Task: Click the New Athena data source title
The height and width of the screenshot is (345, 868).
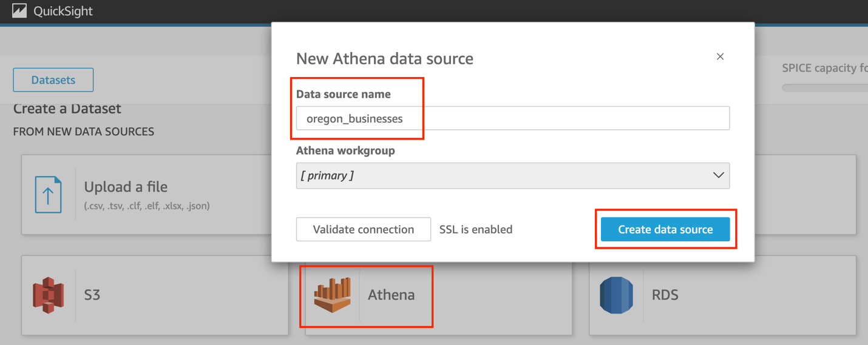Action: click(385, 58)
